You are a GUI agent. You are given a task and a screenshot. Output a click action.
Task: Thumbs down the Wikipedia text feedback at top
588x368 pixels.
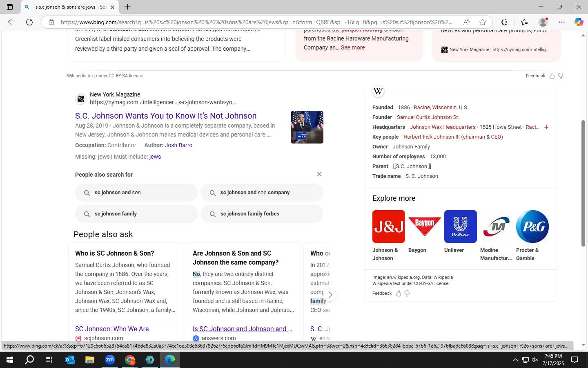coord(561,76)
